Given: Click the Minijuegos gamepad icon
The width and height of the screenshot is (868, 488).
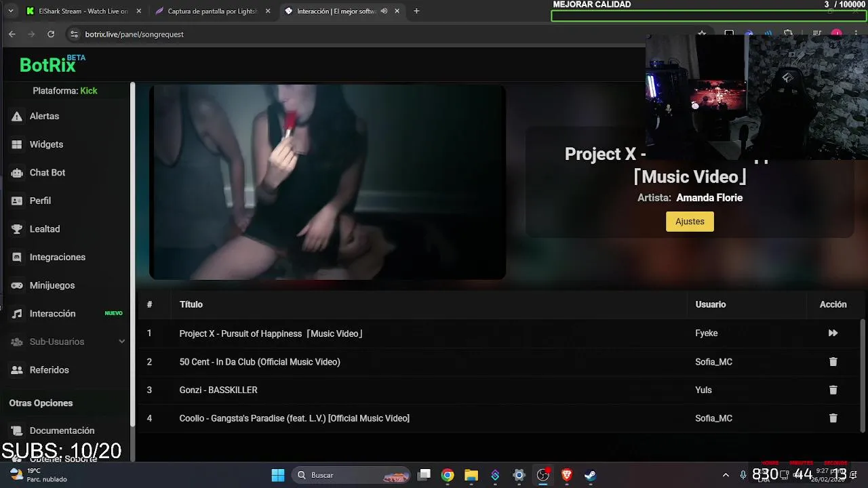Looking at the screenshot, I should coord(17,285).
